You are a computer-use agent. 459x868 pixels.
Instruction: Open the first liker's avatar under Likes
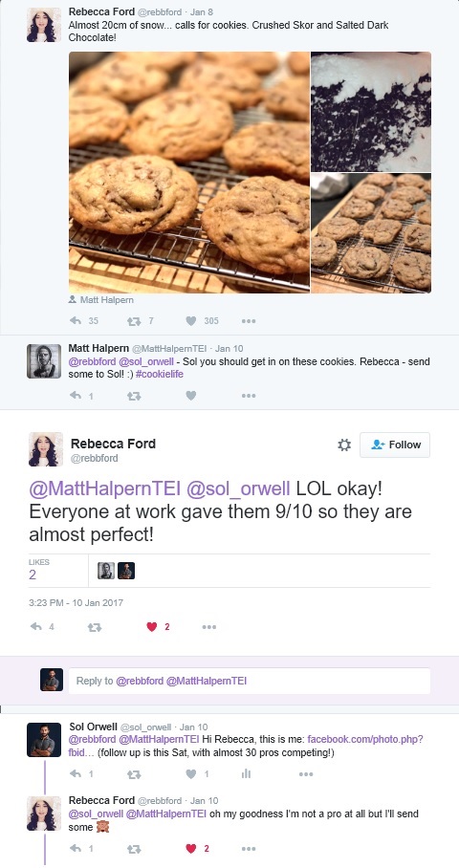pyautogui.click(x=106, y=571)
